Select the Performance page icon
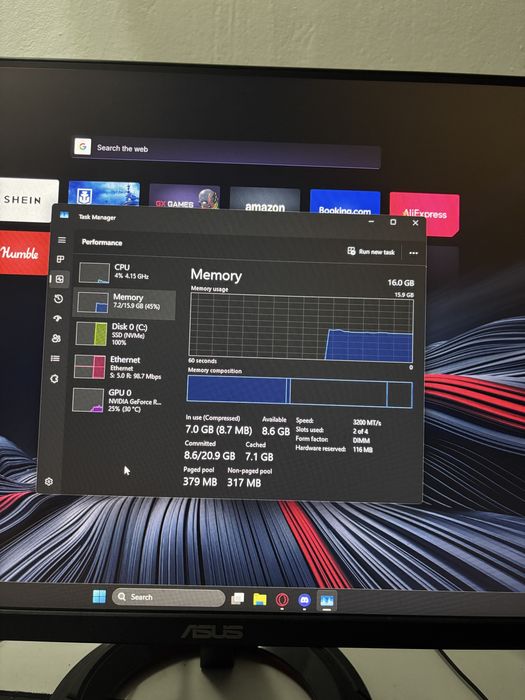This screenshot has width=525, height=700. [59, 279]
